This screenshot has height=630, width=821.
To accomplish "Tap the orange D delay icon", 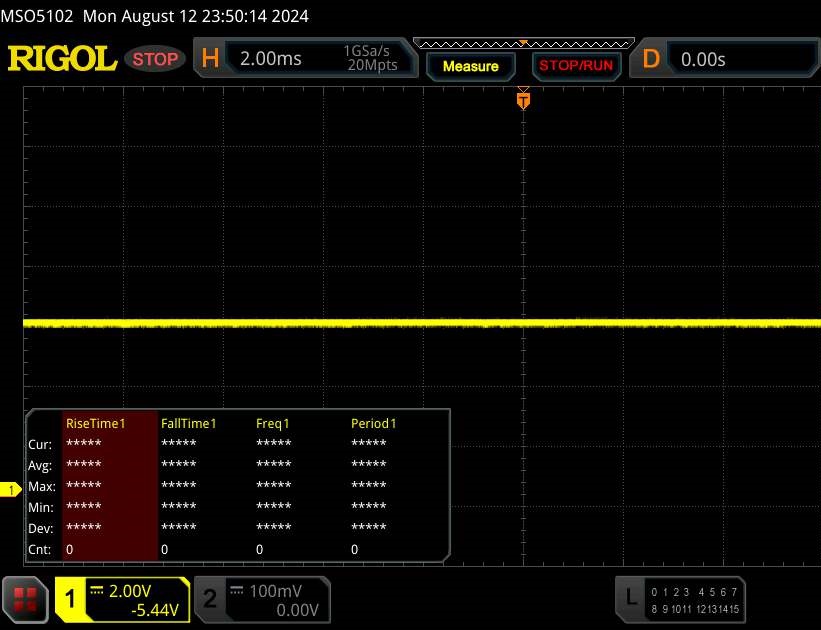I will pos(651,59).
